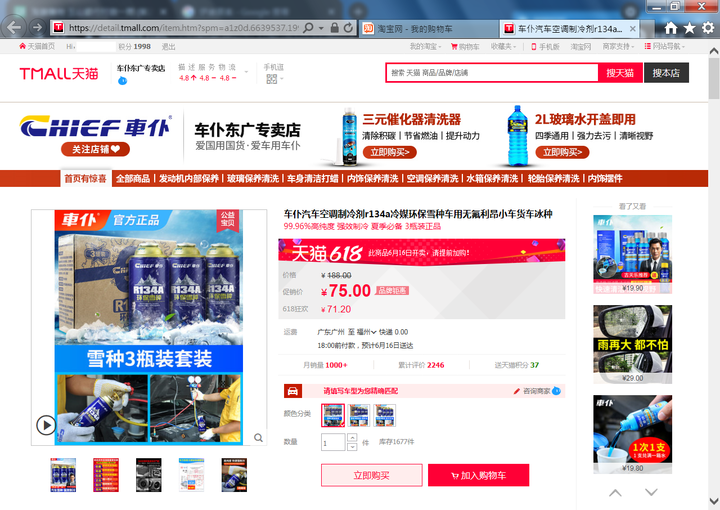
Task: View security info via the lock icon
Action: click(x=335, y=28)
